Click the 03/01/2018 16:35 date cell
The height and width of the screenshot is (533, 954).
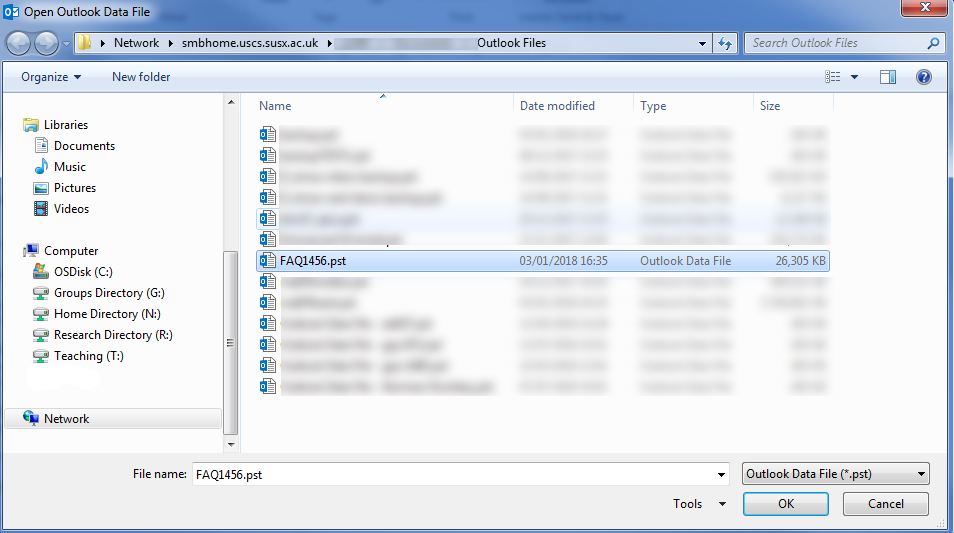(x=563, y=261)
